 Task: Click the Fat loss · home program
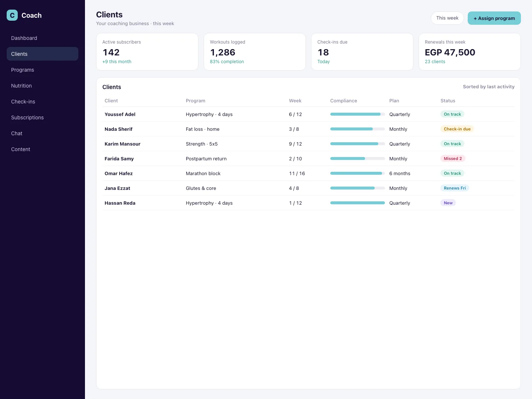click(x=202, y=129)
